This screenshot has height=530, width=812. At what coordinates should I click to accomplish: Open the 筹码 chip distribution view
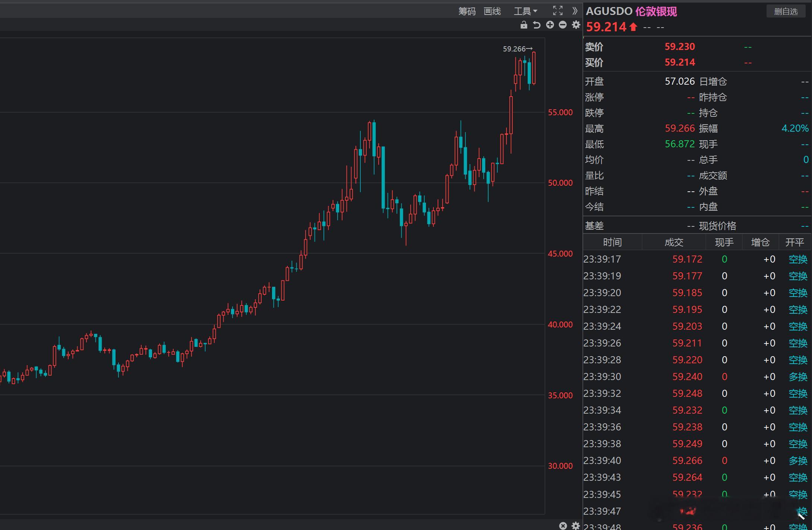tap(467, 11)
